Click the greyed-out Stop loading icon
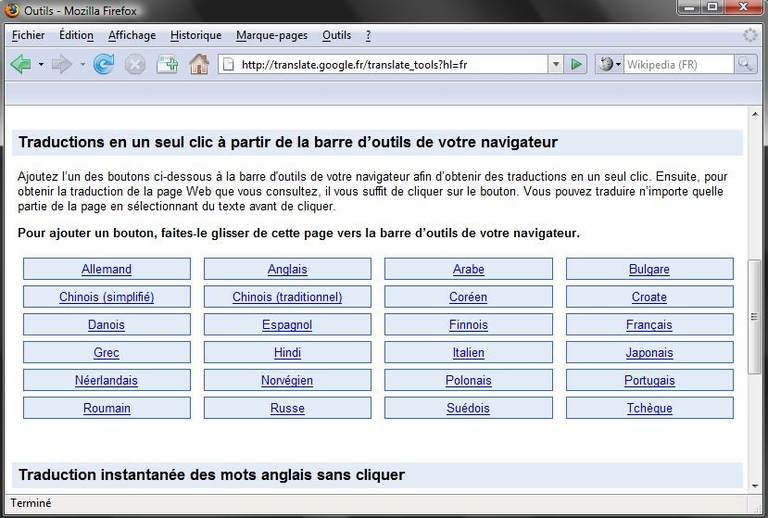This screenshot has width=768, height=518. [135, 64]
